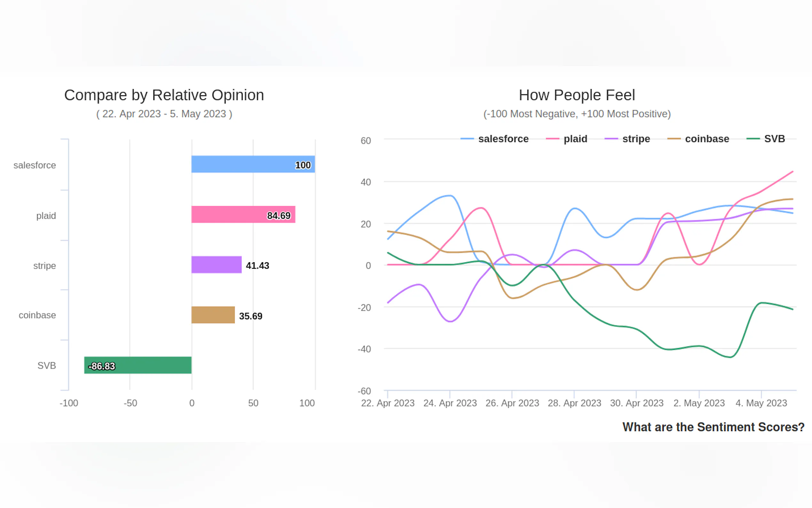Viewport: 812px width, 508px height.
Task: Click the 28. Apr 2023 date axis label
Action: tap(574, 403)
